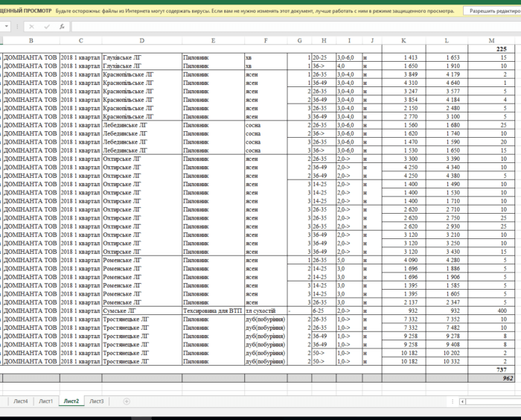The image size is (521, 420).
Task: Select column M header
Action: (x=492, y=40)
